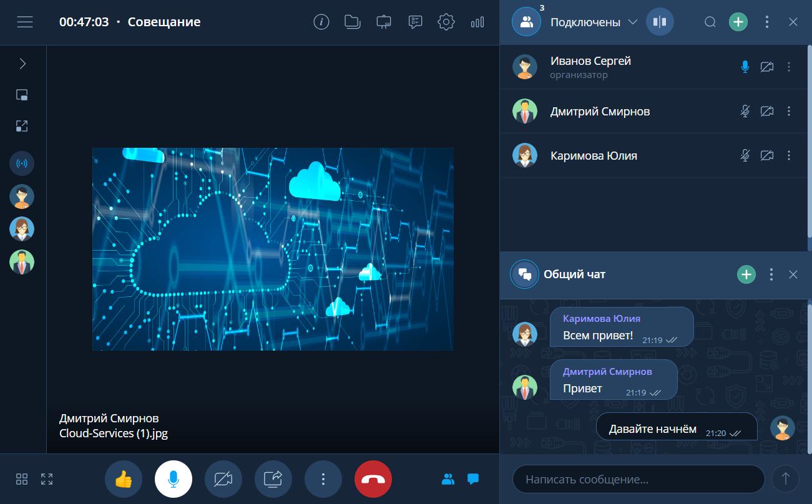The height and width of the screenshot is (504, 812).
Task: Open the polls icon in top bar
Action: [x=415, y=22]
